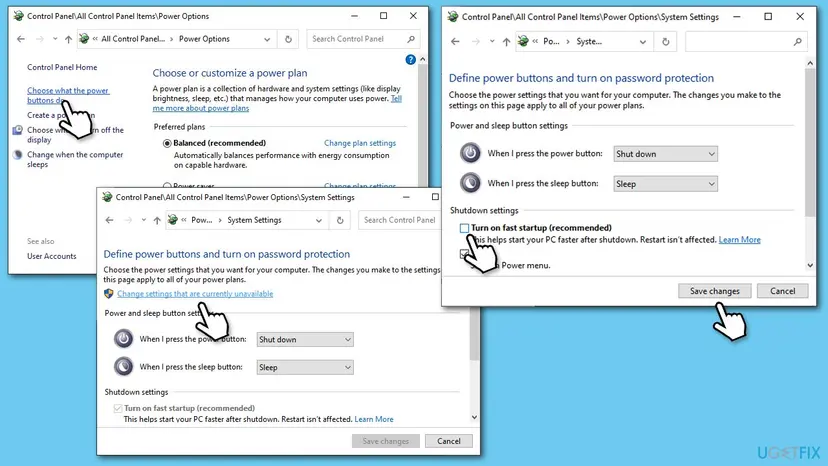Click search magnifier in Power Options window
The image size is (828, 466).
coord(411,39)
